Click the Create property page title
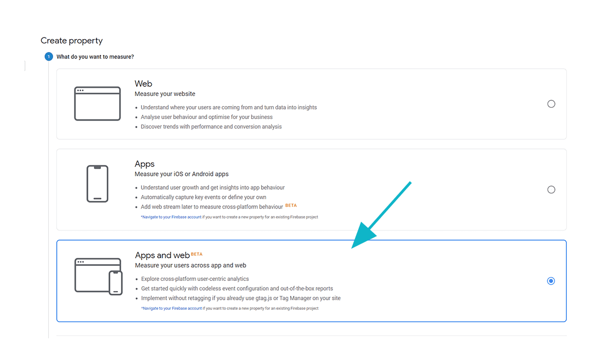Image resolution: width=607 pixels, height=364 pixels. [72, 41]
